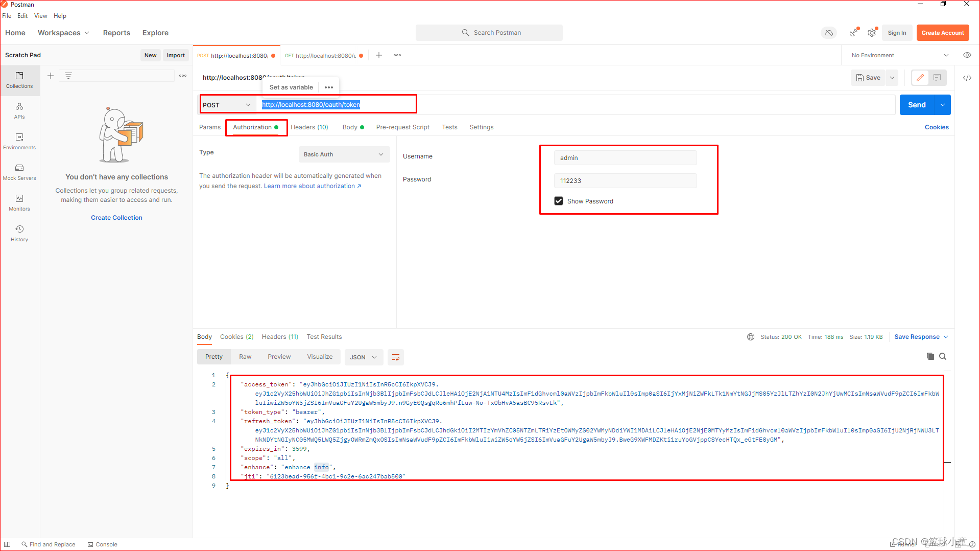Click the network globe icon near Status
Screen dimensions: 980x551
[x=751, y=337]
